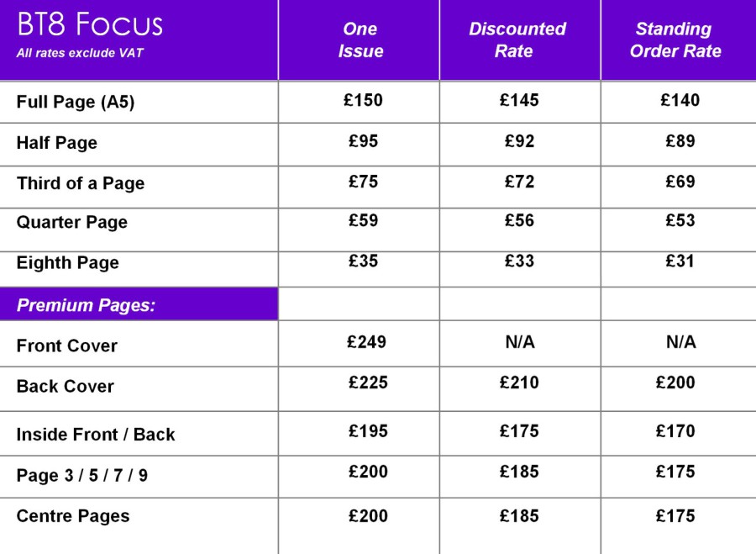Click the £150 Full Page price
The height and width of the screenshot is (554, 756).
pyautogui.click(x=363, y=101)
